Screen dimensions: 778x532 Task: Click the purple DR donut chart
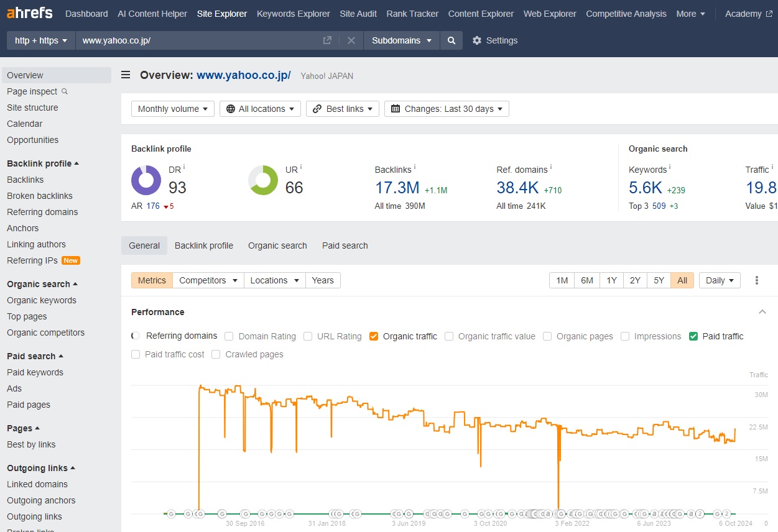tap(146, 180)
